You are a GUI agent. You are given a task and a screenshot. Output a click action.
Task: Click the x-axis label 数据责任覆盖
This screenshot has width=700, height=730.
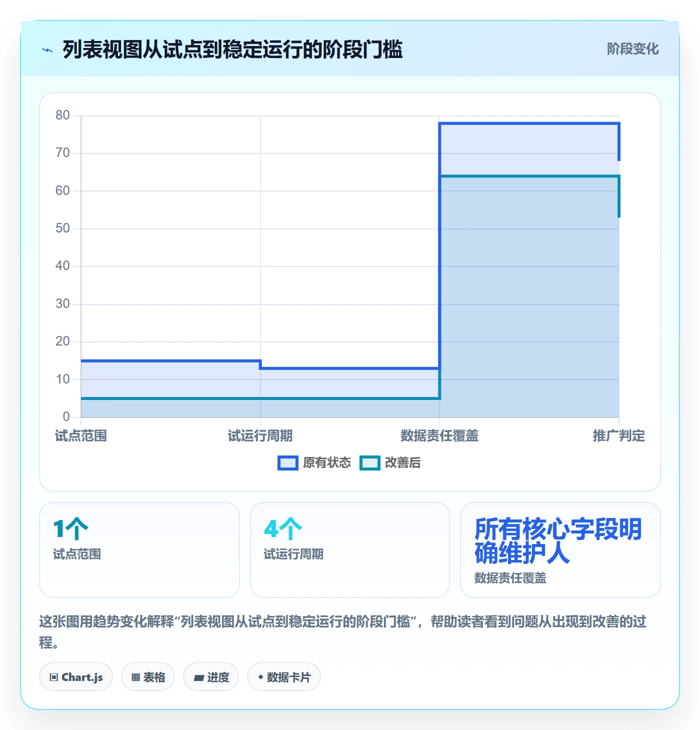click(x=439, y=436)
